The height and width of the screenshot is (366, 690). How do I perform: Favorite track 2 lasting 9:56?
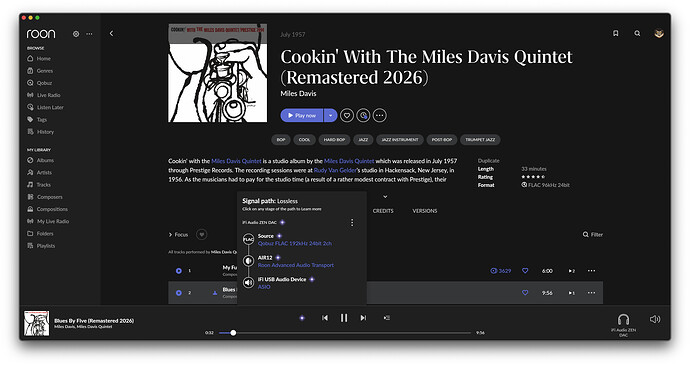point(525,293)
